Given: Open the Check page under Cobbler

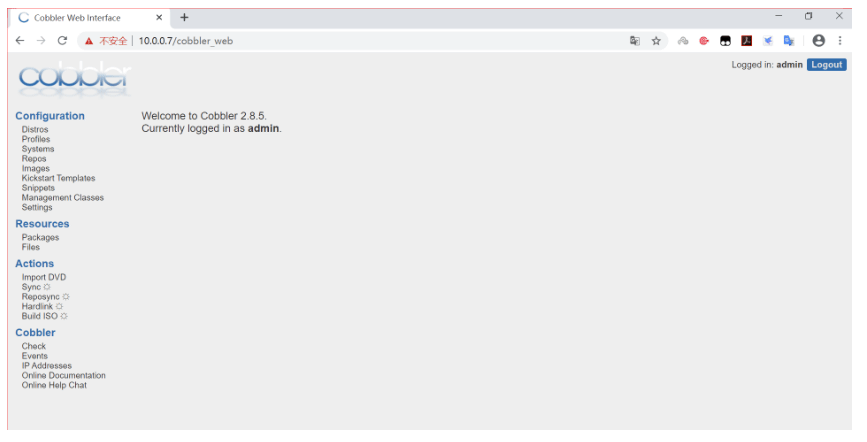Looking at the screenshot, I should (34, 346).
